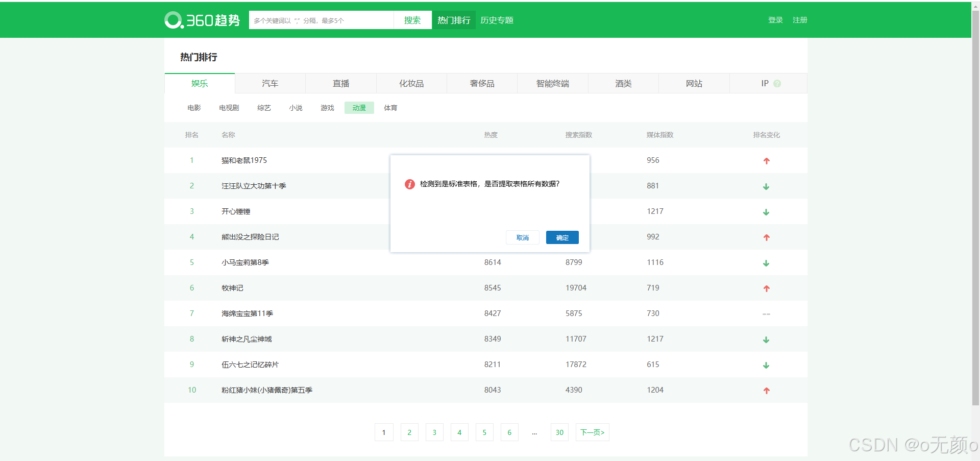980x461 pixels.
Task: Click the up arrow for 猫和老鼠1975
Action: (766, 161)
